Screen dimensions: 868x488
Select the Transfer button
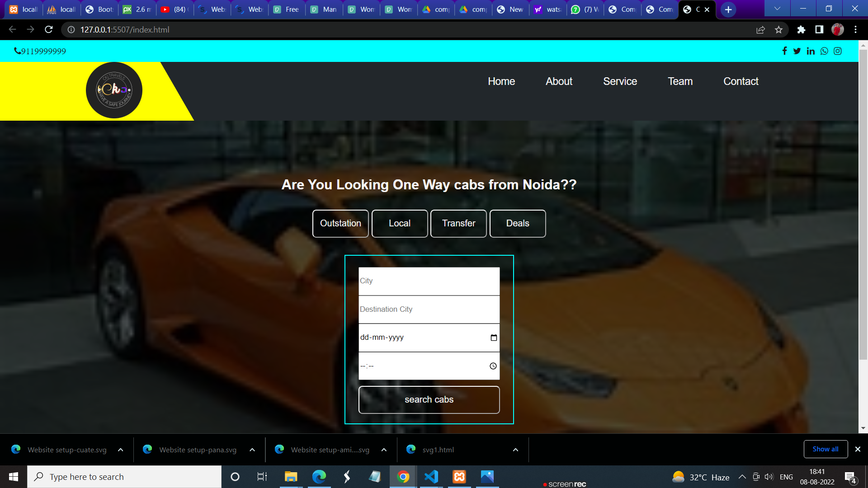coord(458,224)
